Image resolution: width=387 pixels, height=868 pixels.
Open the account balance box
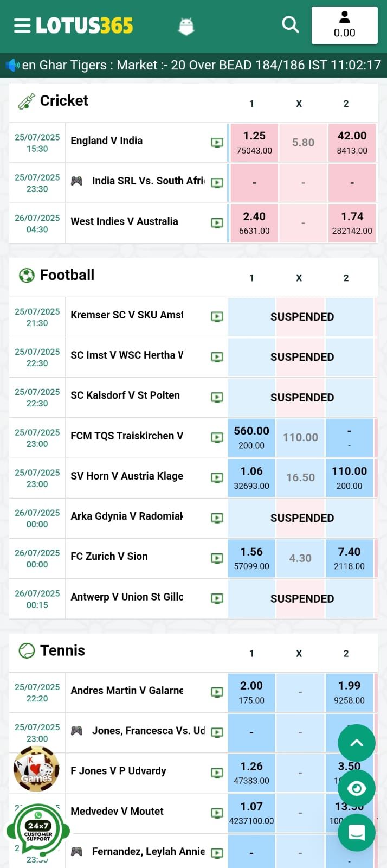coord(344,25)
